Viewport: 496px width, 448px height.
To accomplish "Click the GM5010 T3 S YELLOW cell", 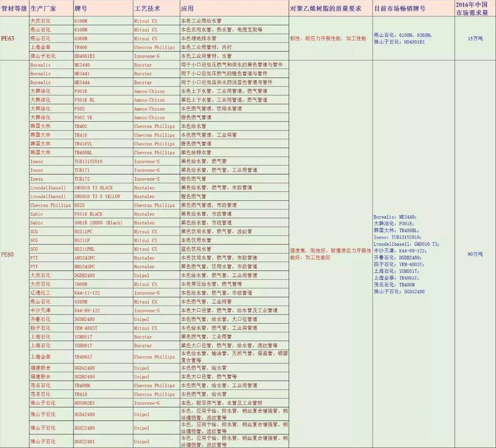I will pyautogui.click(x=103, y=196).
